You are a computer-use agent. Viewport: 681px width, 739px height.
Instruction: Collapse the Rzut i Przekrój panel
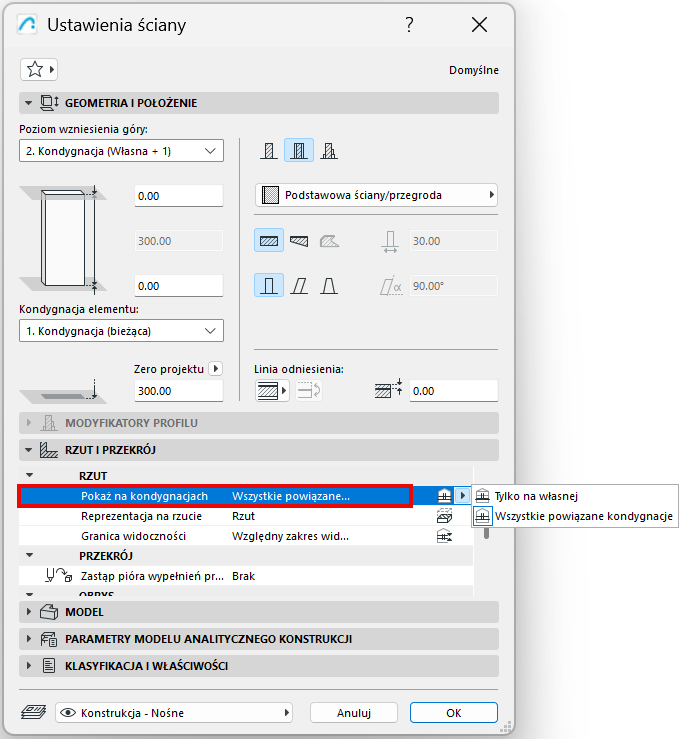[28, 450]
